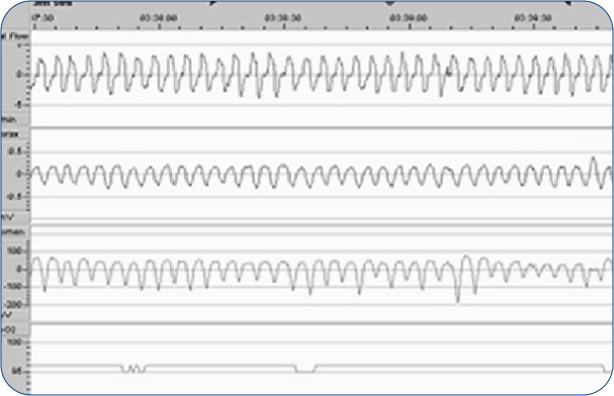Select the SpO2 channel label
This screenshot has height=396, width=614.
pos(9,330)
